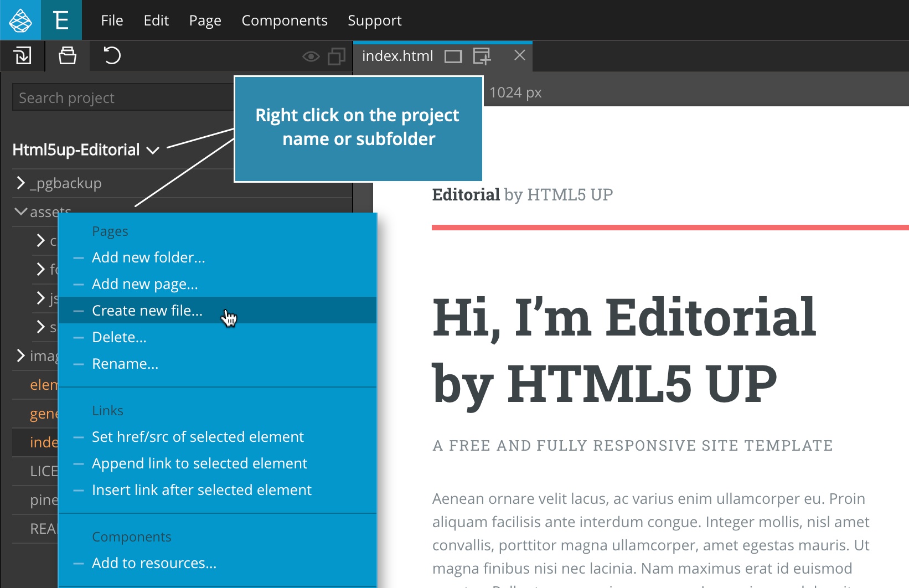Expand the js subfolder
The image size is (909, 588).
point(40,298)
